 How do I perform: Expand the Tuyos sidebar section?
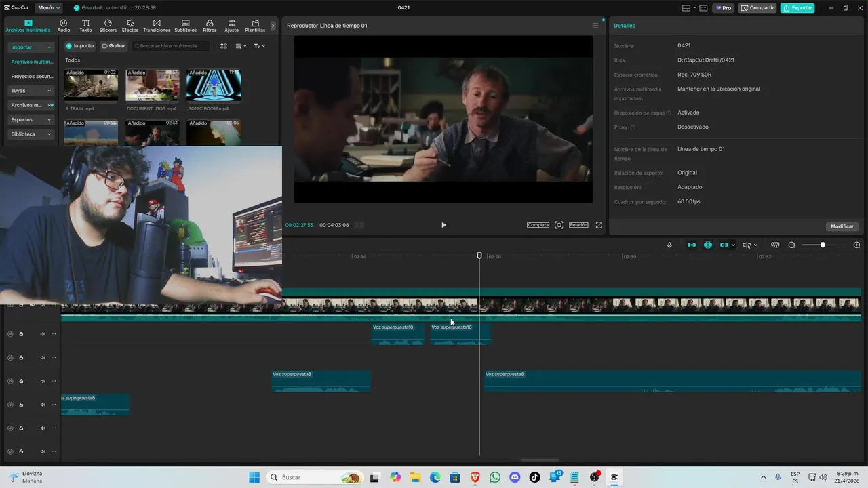[x=31, y=91]
